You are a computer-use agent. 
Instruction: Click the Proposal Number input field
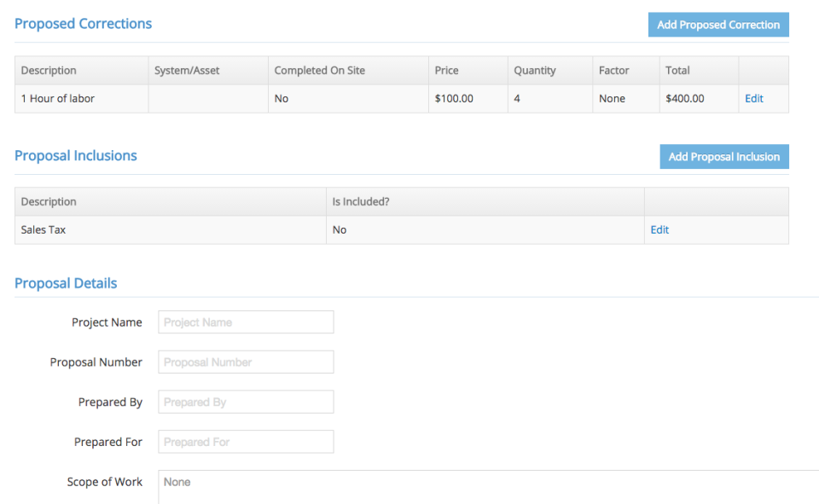246,362
